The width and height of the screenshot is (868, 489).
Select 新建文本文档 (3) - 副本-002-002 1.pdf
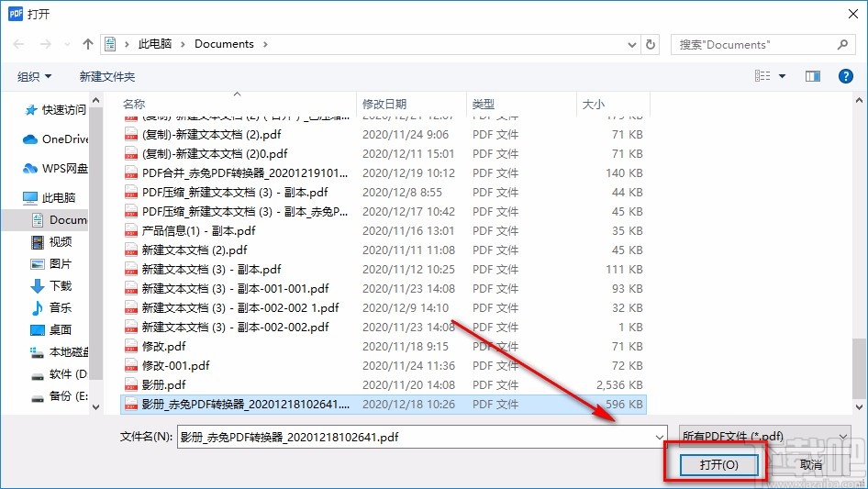[383, 307]
